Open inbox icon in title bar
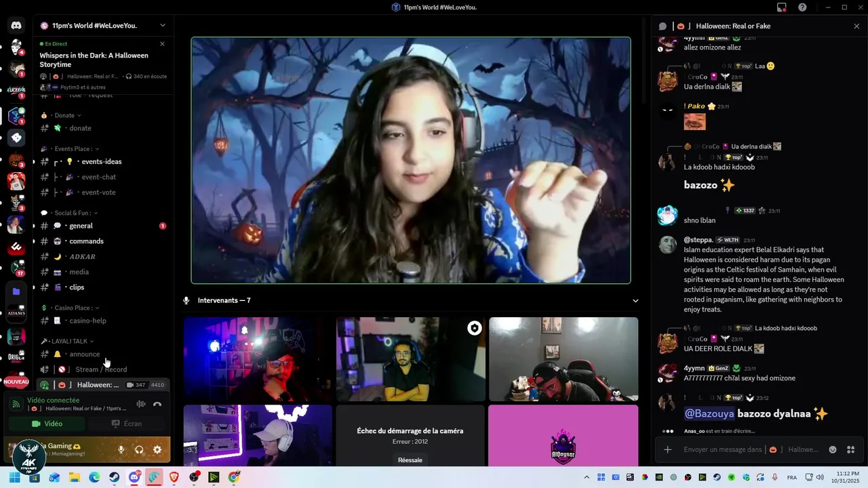The width and height of the screenshot is (868, 488). pyautogui.click(x=782, y=7)
